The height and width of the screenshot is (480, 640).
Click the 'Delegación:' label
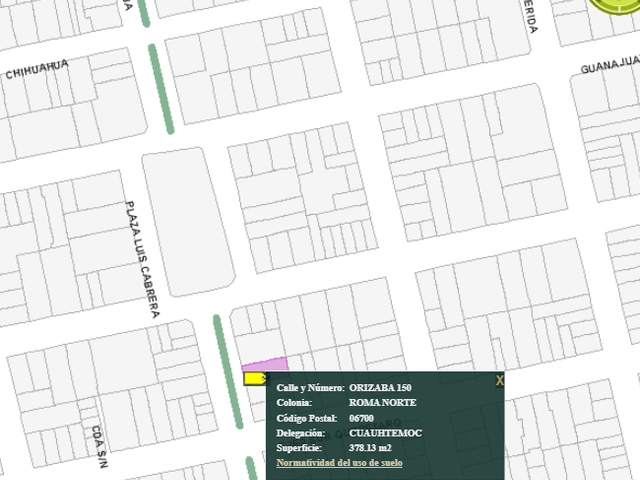300,433
